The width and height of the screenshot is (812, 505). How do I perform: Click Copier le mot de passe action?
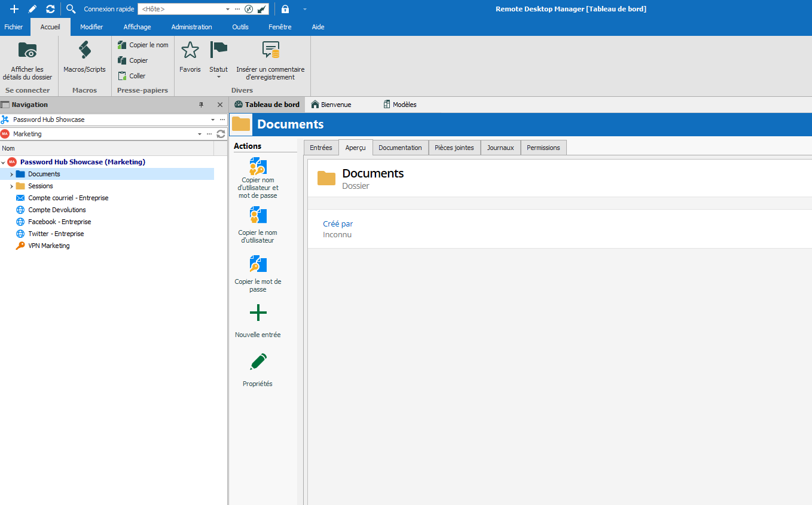258,265
